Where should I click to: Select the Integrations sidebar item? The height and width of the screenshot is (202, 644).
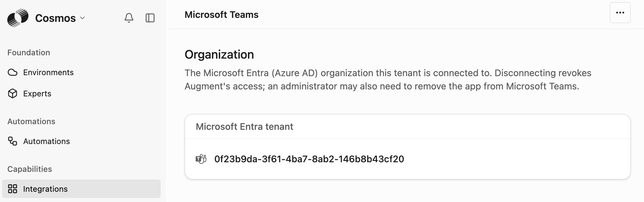(81, 189)
